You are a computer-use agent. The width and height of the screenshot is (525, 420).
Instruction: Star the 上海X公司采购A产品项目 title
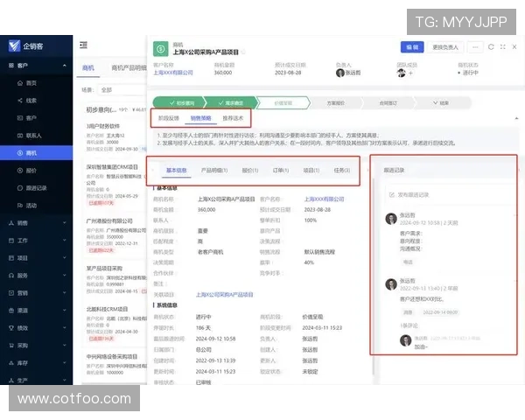[243, 52]
